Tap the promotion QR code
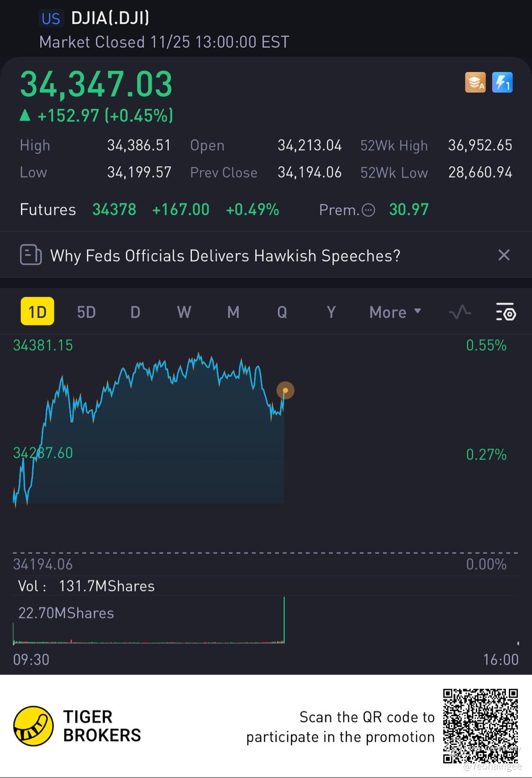Screen dimensions: 532x778 [x=480, y=726]
